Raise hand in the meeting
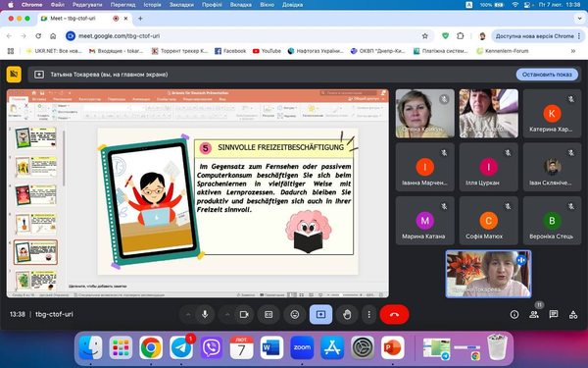This screenshot has height=368, width=588. tap(347, 314)
